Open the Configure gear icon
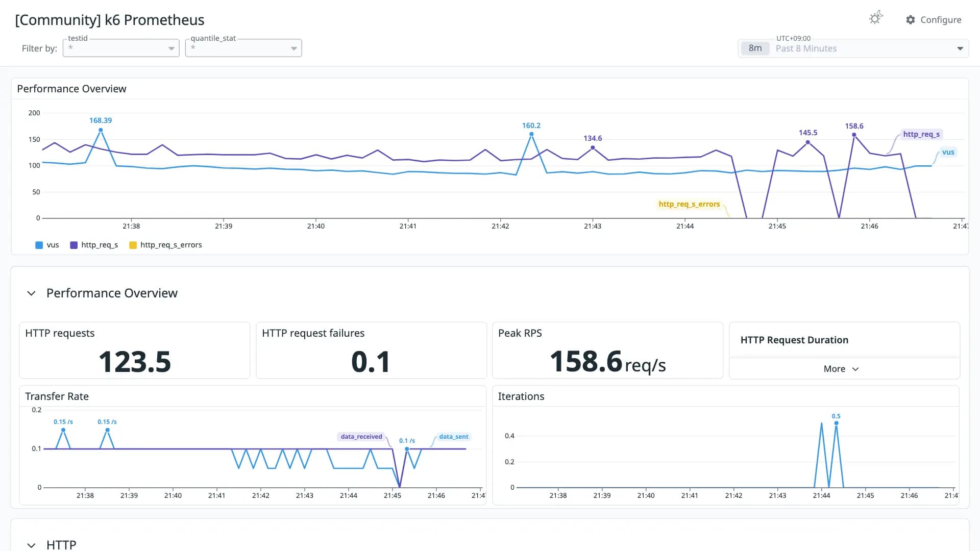This screenshot has width=980, height=551. tap(911, 20)
